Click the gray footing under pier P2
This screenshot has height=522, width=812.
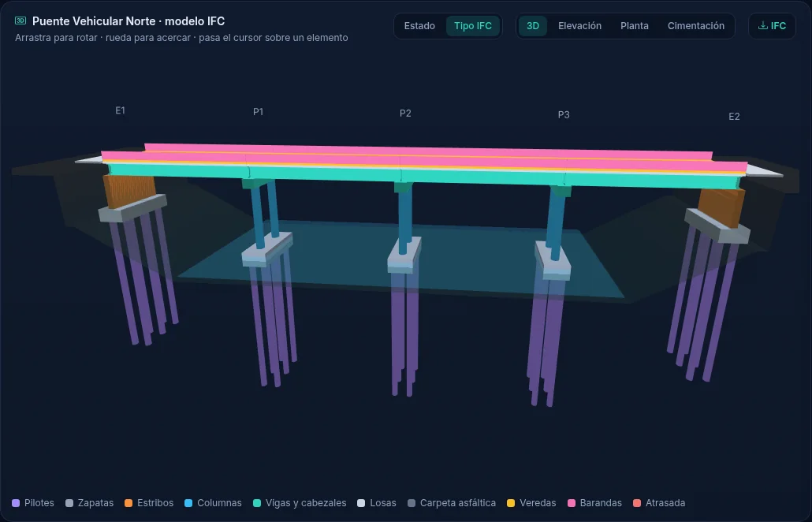[404, 255]
